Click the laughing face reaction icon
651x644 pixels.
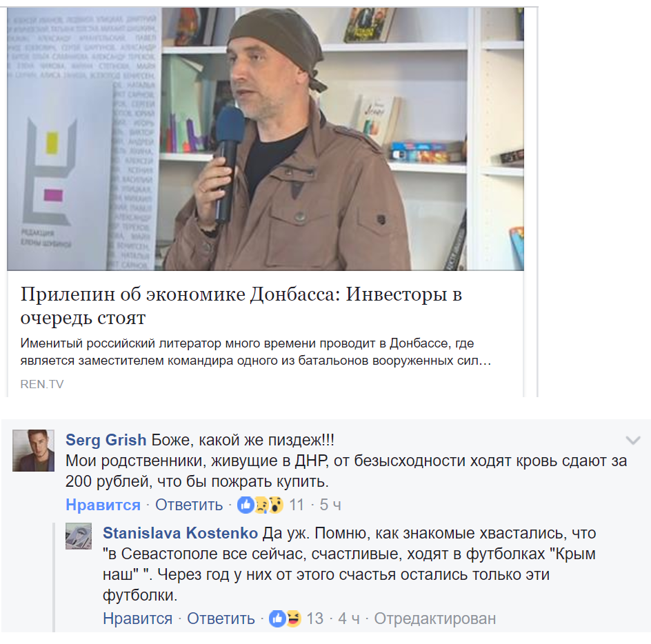(293, 618)
